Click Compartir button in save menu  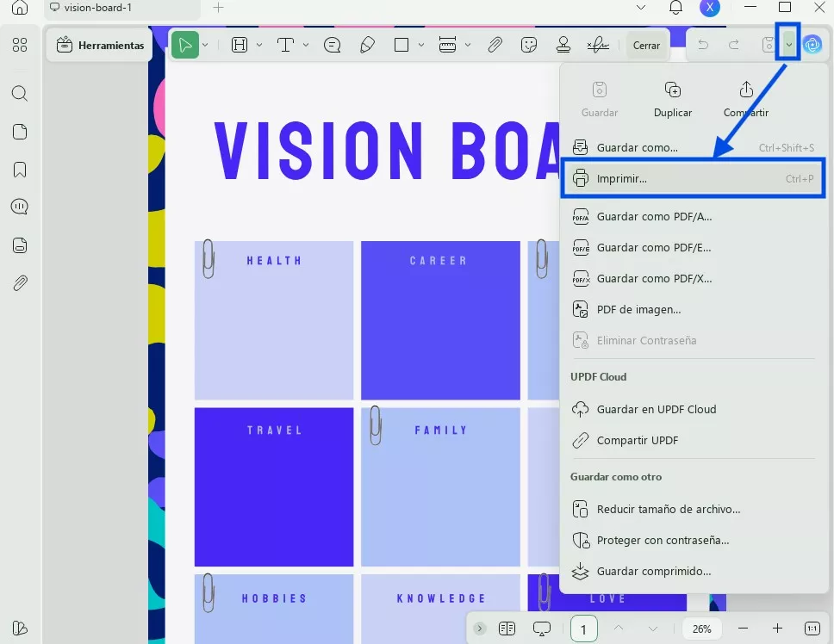point(746,99)
